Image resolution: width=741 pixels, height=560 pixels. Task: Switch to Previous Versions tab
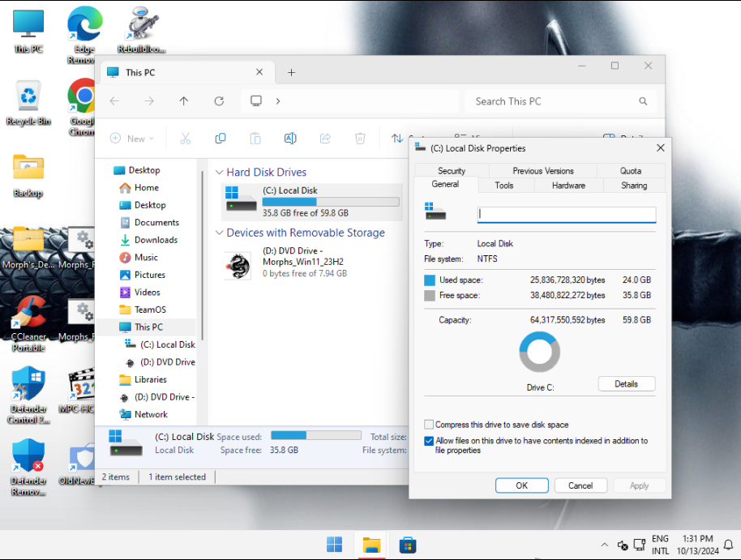pyautogui.click(x=543, y=171)
